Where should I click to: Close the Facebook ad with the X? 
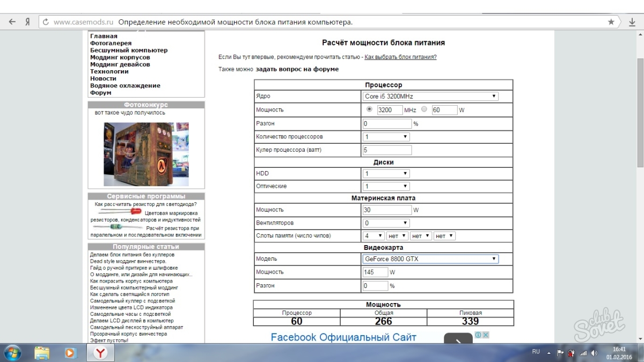tap(485, 335)
